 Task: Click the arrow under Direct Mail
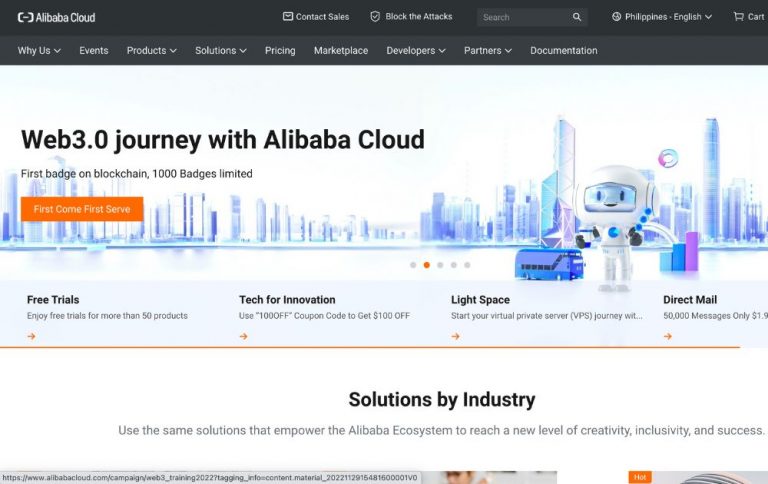pyautogui.click(x=668, y=336)
